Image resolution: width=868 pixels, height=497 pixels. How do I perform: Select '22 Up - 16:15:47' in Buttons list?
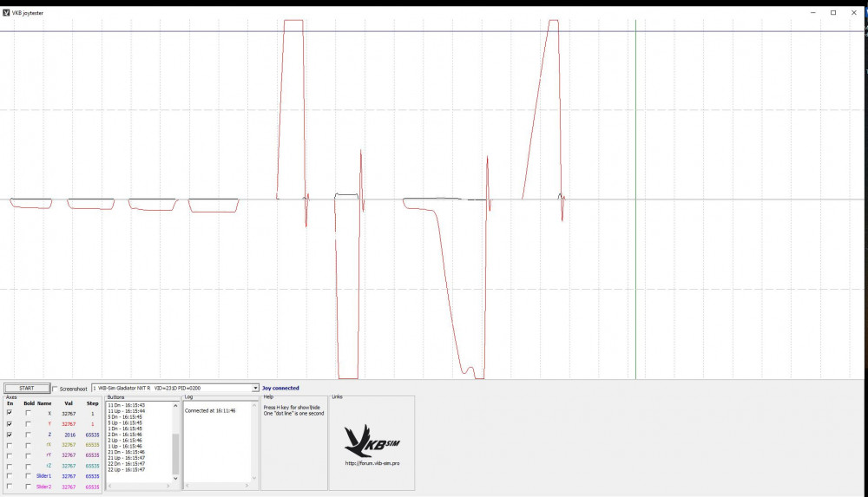pos(126,469)
